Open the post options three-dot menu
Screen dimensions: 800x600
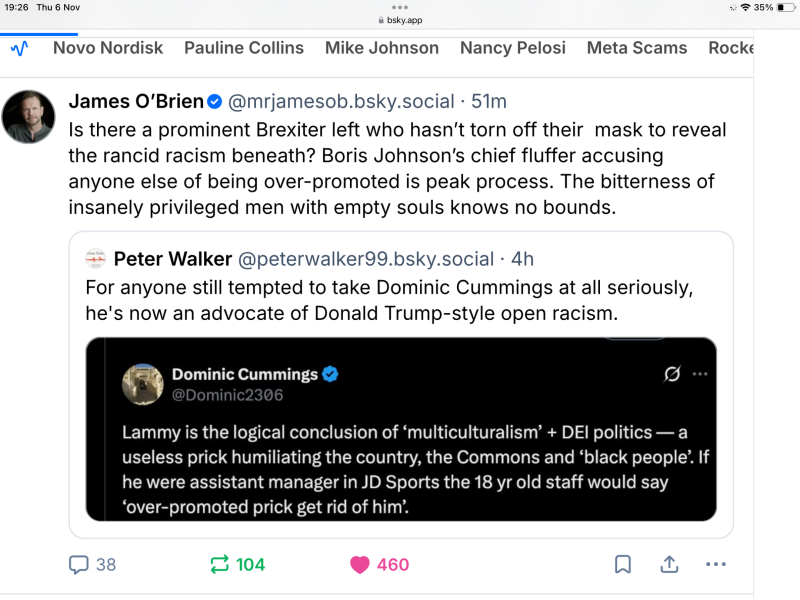(x=715, y=565)
